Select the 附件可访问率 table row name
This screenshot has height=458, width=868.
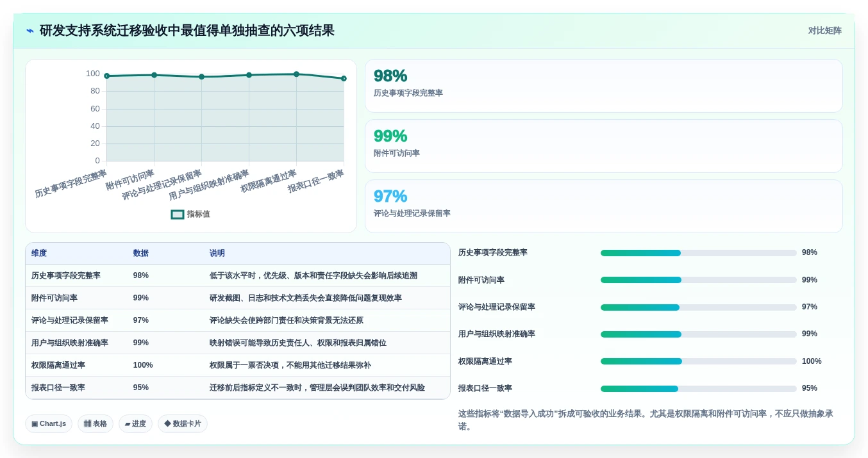(x=54, y=298)
